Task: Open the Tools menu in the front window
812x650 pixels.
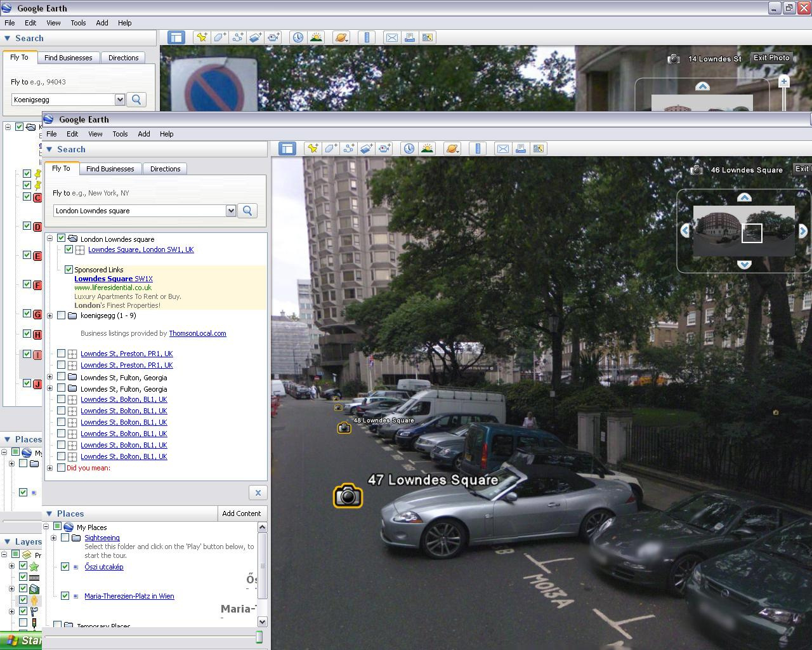Action: 120,134
